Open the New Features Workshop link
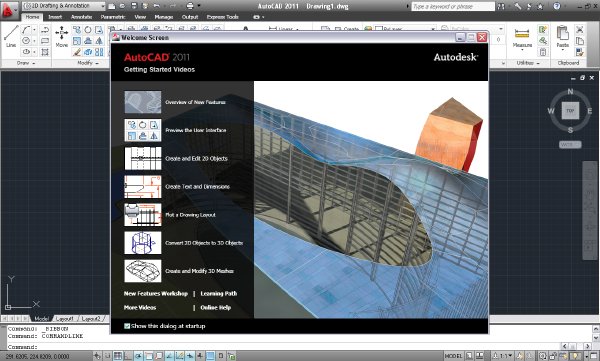 (x=156, y=294)
